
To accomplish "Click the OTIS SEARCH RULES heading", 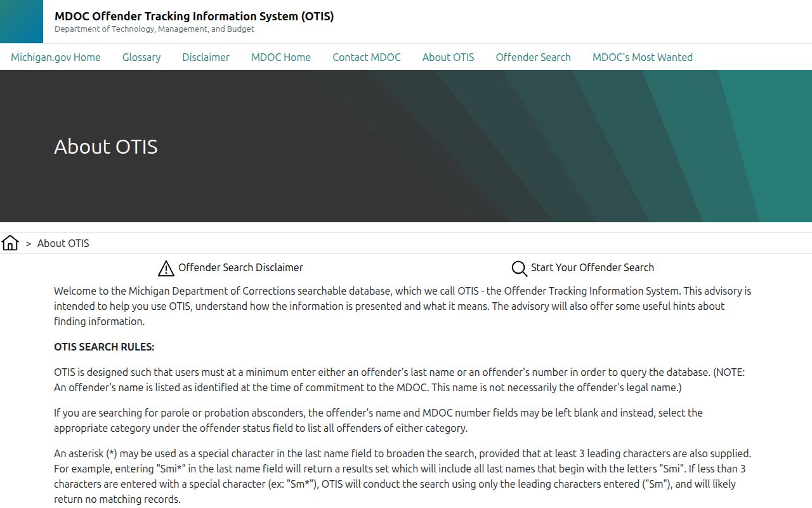I will [104, 347].
